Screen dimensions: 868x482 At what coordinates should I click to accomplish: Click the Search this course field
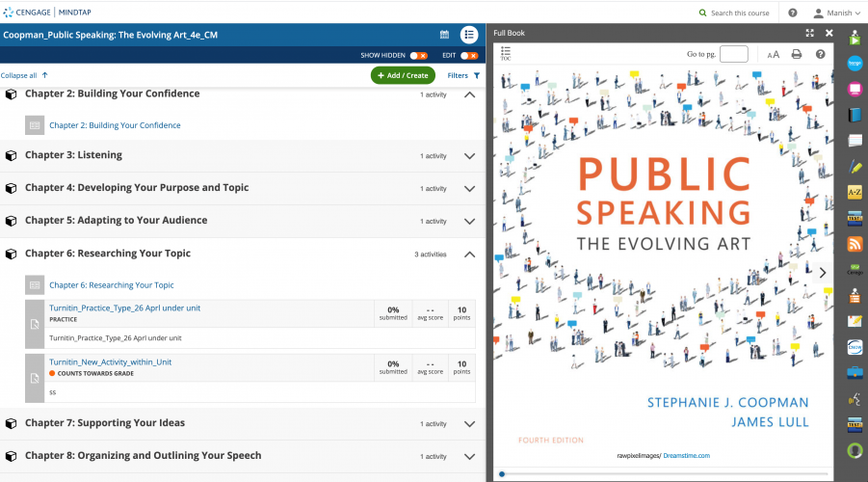(x=740, y=13)
